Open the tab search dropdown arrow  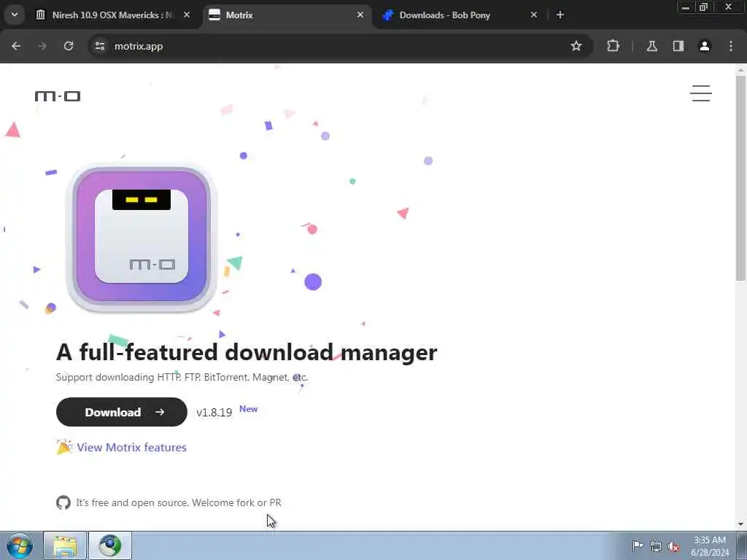(x=15, y=15)
